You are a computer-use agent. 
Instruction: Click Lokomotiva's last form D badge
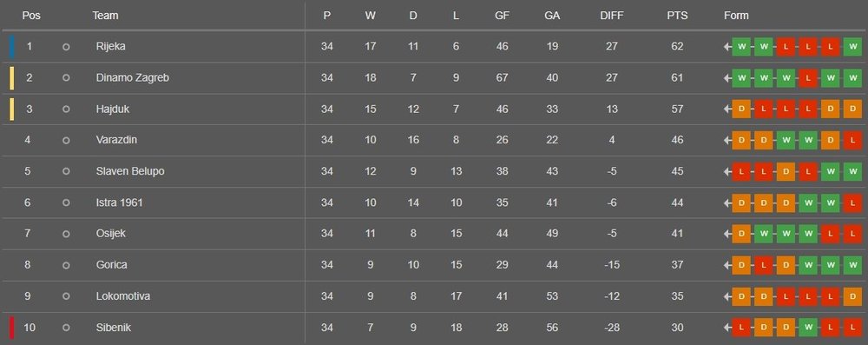click(852, 296)
